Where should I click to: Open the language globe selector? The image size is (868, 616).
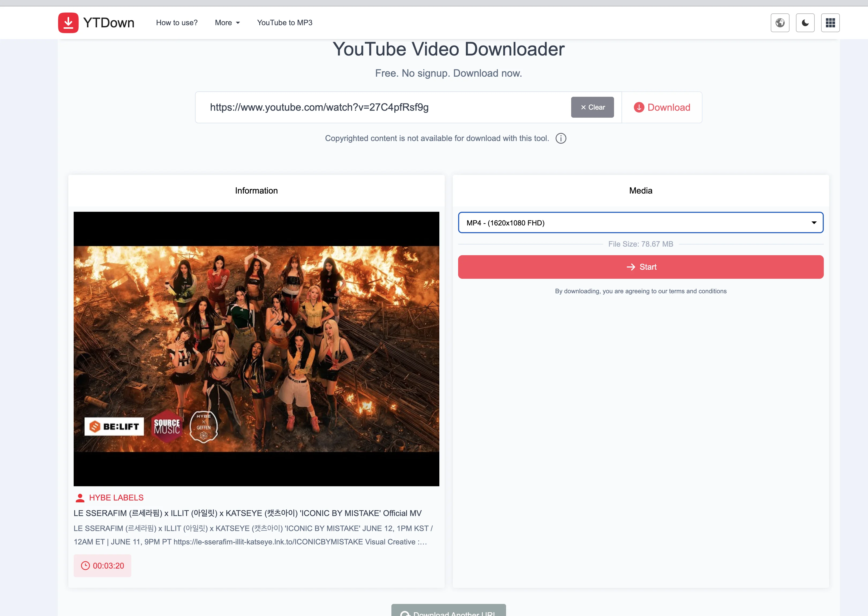(x=780, y=23)
